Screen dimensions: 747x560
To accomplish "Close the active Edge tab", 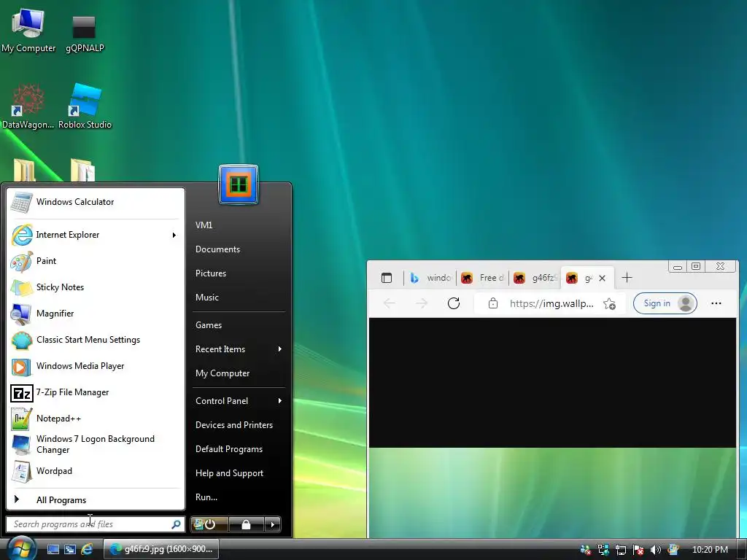I will [602, 279].
